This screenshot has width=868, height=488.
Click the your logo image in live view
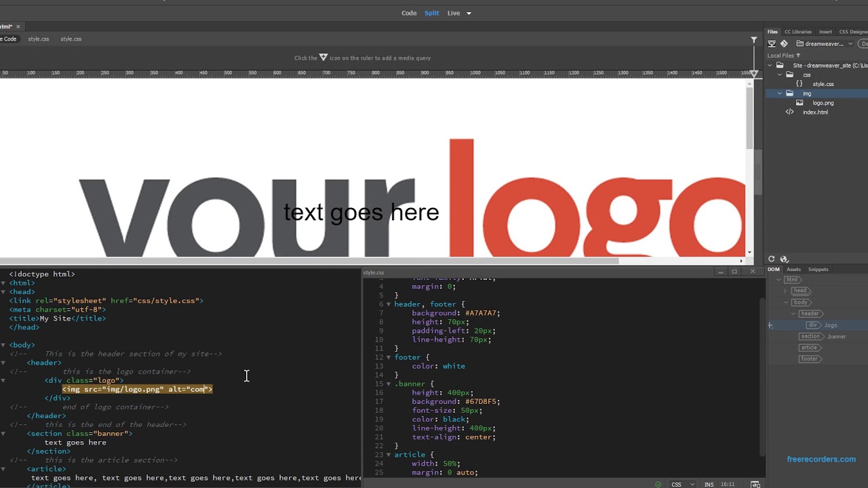coord(412,198)
